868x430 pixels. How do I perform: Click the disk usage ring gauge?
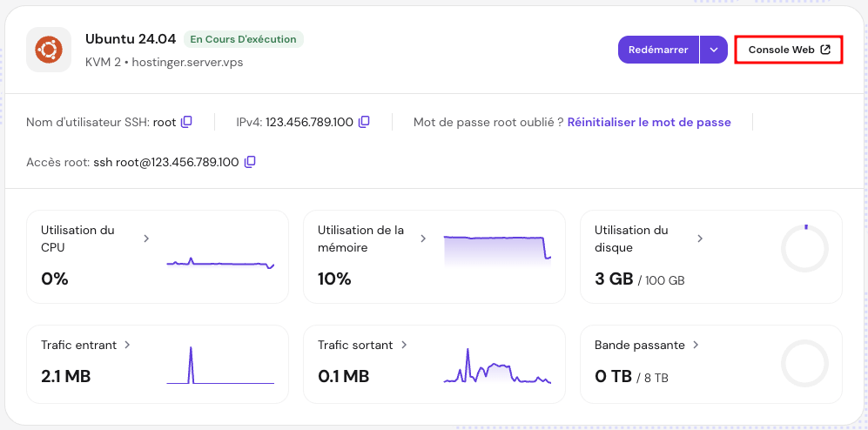pyautogui.click(x=805, y=248)
